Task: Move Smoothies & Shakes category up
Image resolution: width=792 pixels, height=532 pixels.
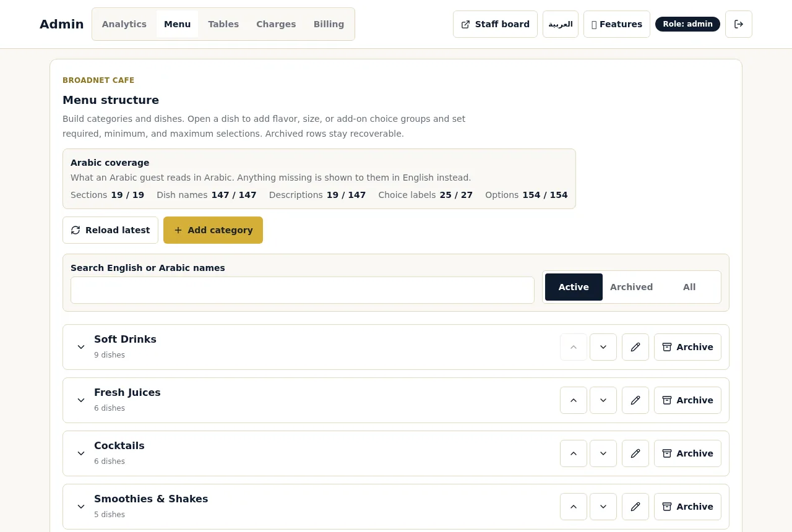Action: pos(574,507)
